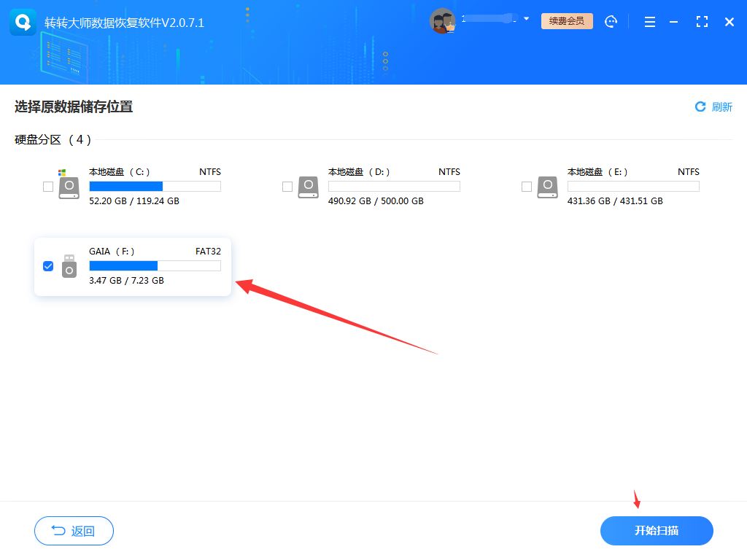The height and width of the screenshot is (560, 747).
Task: Check the local disk E: checkbox
Action: [527, 187]
